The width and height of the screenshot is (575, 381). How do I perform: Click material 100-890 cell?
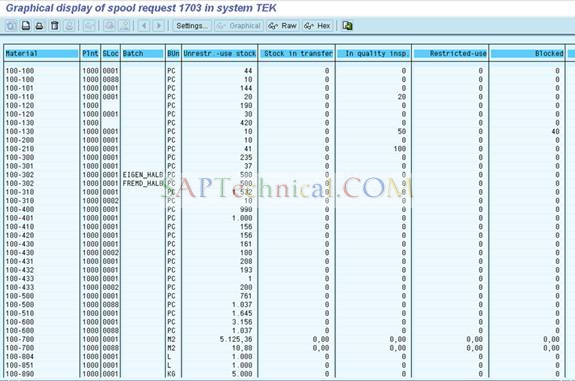[20, 374]
